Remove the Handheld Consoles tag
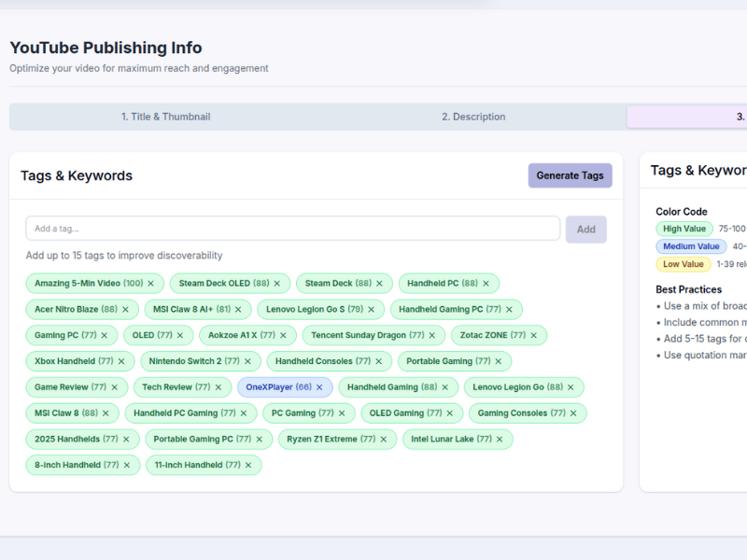 (379, 361)
